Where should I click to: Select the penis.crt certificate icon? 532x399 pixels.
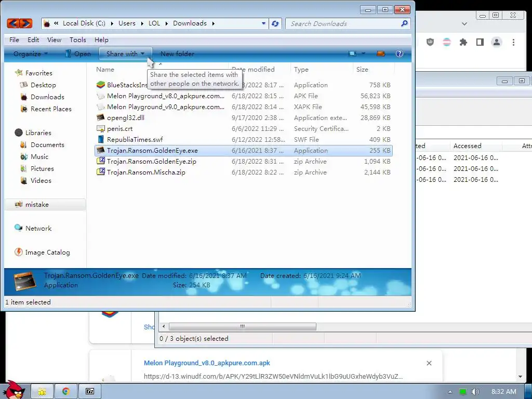[100, 129]
